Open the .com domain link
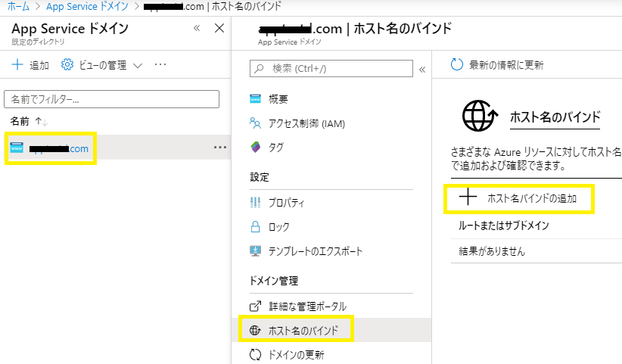Image resolution: width=622 pixels, height=364 pixels. point(59,148)
